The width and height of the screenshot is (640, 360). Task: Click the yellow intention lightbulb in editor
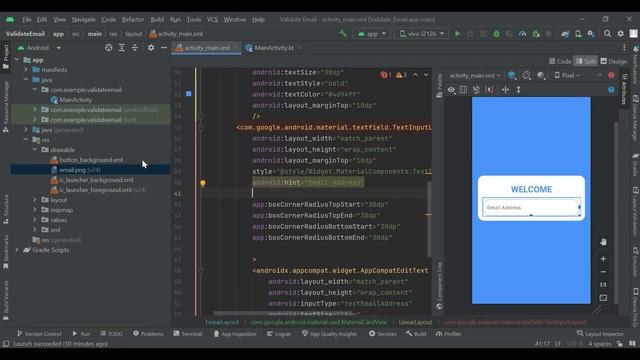click(x=203, y=183)
